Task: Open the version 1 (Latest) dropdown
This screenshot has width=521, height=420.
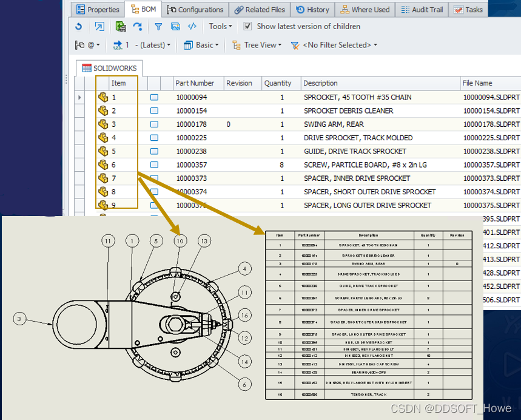Action: tap(142, 45)
